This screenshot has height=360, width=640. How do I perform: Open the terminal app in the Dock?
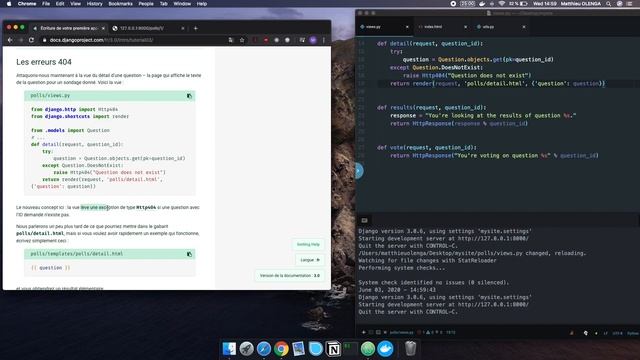pos(350,349)
